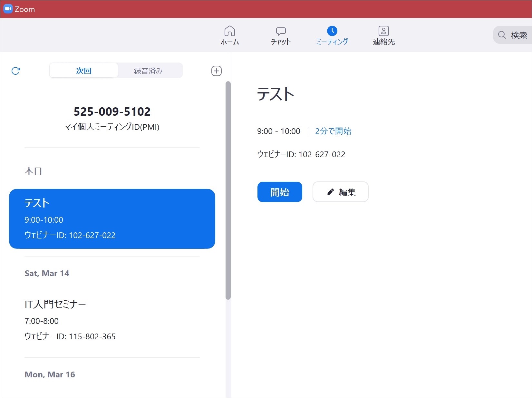Click the 2分で開始 link
532x398 pixels.
(333, 131)
